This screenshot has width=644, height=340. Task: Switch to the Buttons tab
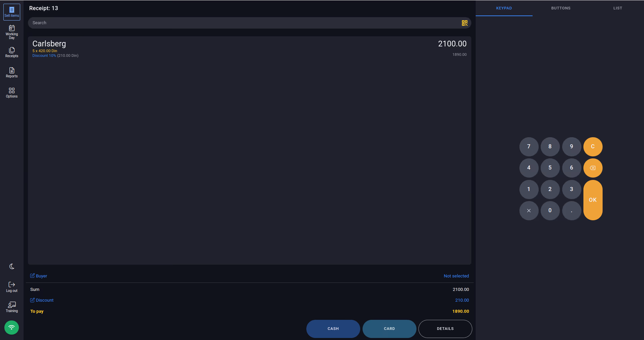click(561, 8)
